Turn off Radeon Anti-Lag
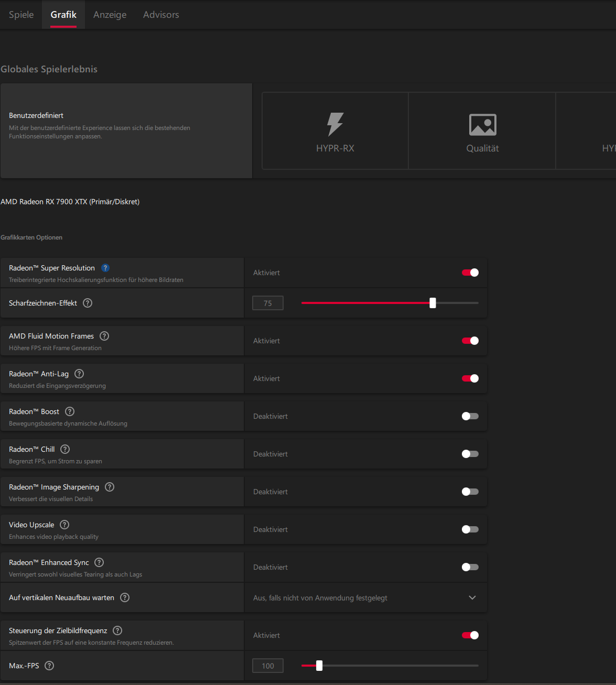This screenshot has width=616, height=685. pos(470,378)
